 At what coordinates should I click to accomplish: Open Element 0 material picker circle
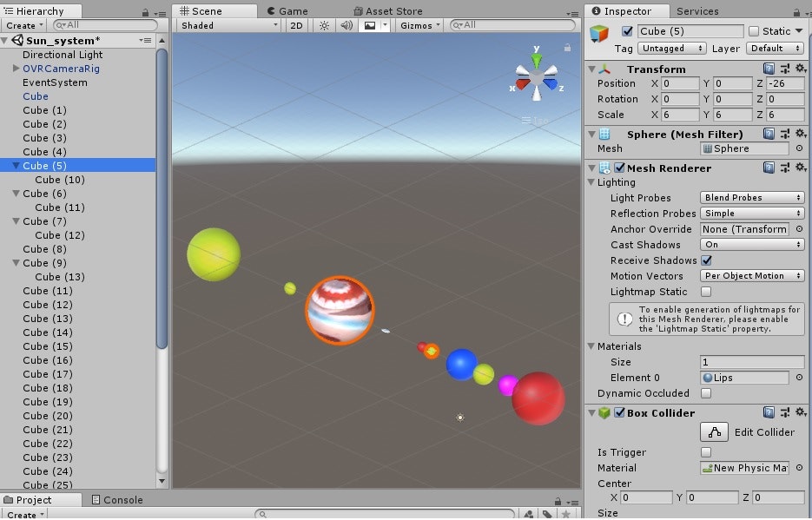pyautogui.click(x=799, y=378)
